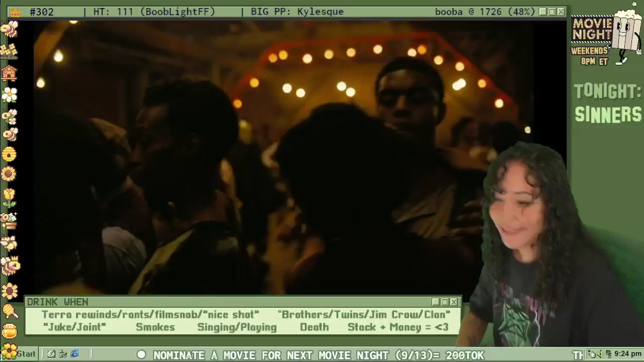Click 'BIG PP: Kylesque' text
Image resolution: width=644 pixels, height=362 pixels.
coord(297,12)
